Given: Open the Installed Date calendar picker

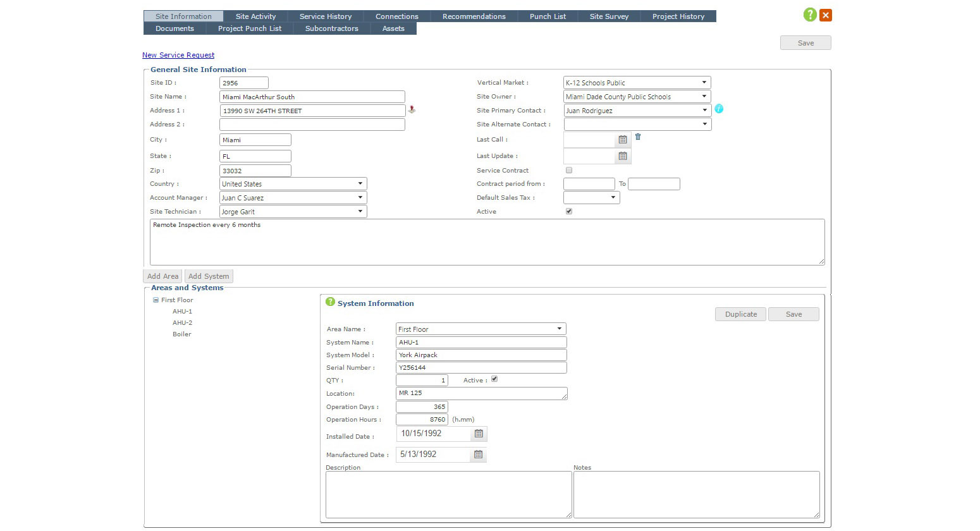Looking at the screenshot, I should 479,434.
